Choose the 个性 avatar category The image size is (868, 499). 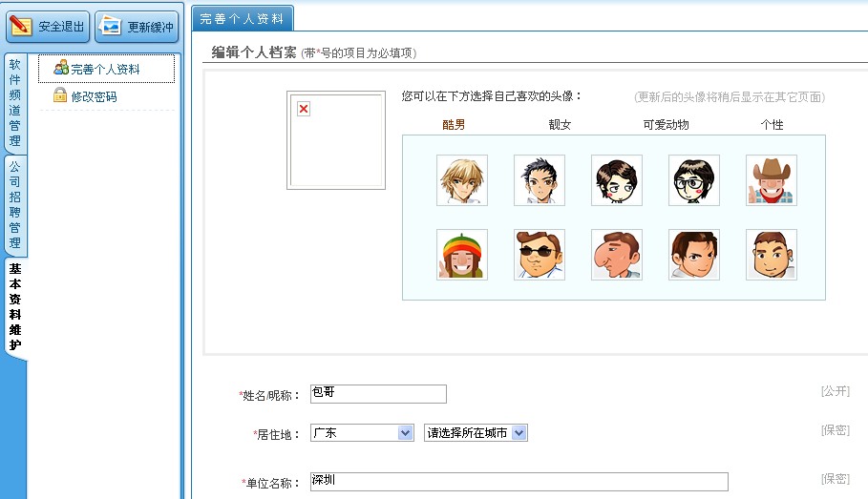tap(773, 124)
